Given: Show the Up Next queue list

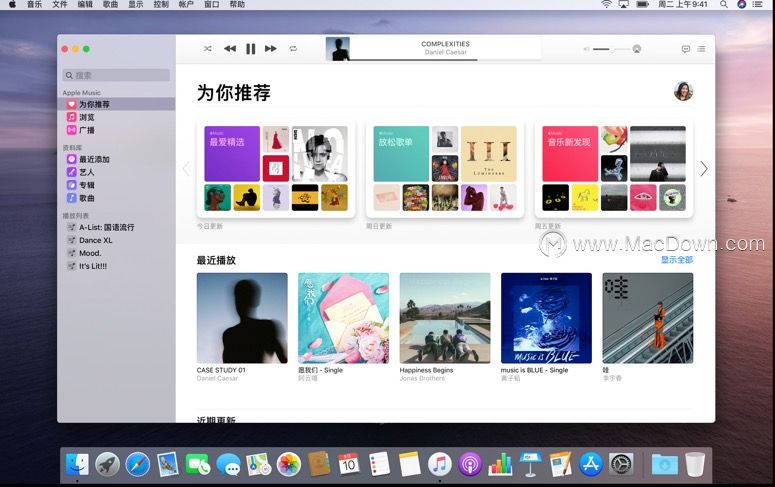Looking at the screenshot, I should tap(701, 49).
